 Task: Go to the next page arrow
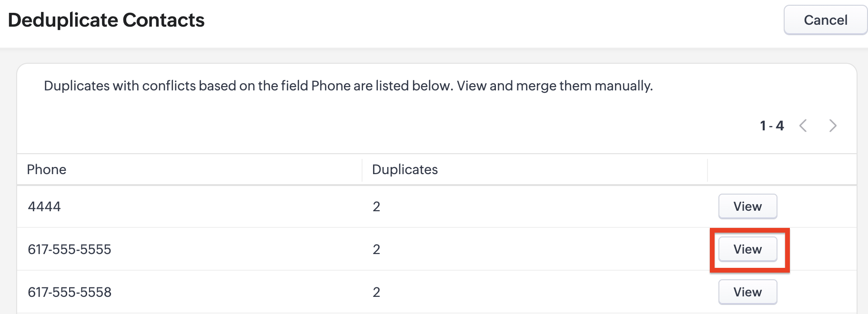coord(832,126)
